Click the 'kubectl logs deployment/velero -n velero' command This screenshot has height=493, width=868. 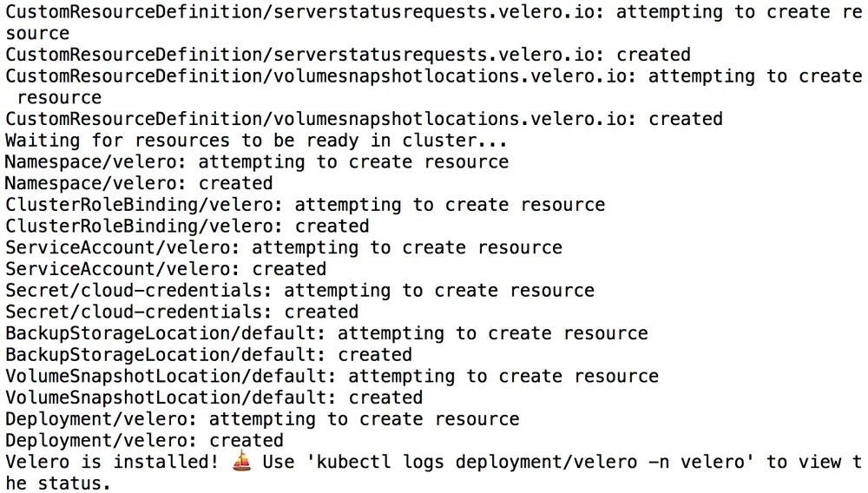(x=512, y=462)
